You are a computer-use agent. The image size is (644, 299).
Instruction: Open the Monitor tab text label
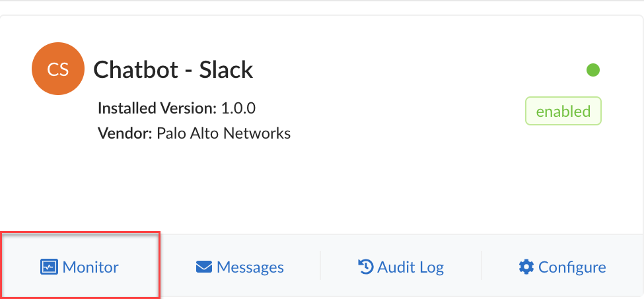[x=90, y=267]
